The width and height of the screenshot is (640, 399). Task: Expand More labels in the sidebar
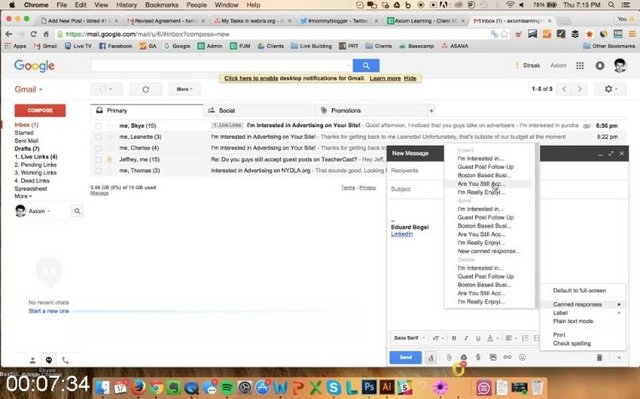(x=23, y=196)
